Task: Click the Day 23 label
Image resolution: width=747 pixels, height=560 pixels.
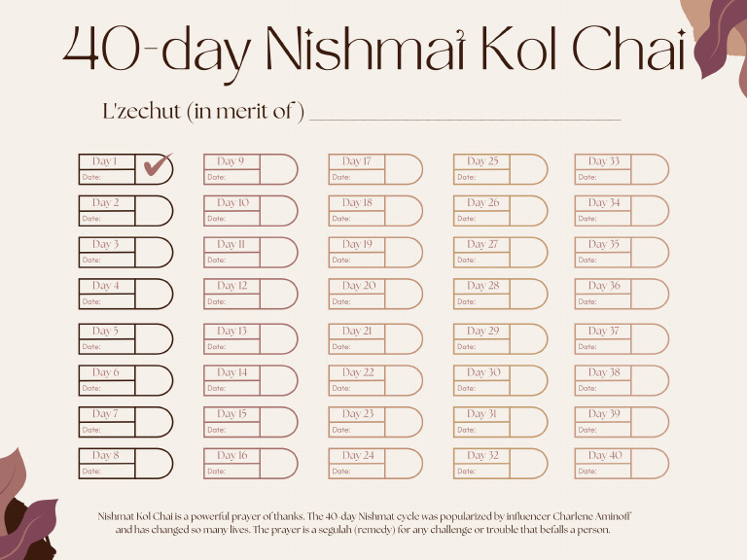Action: click(358, 414)
